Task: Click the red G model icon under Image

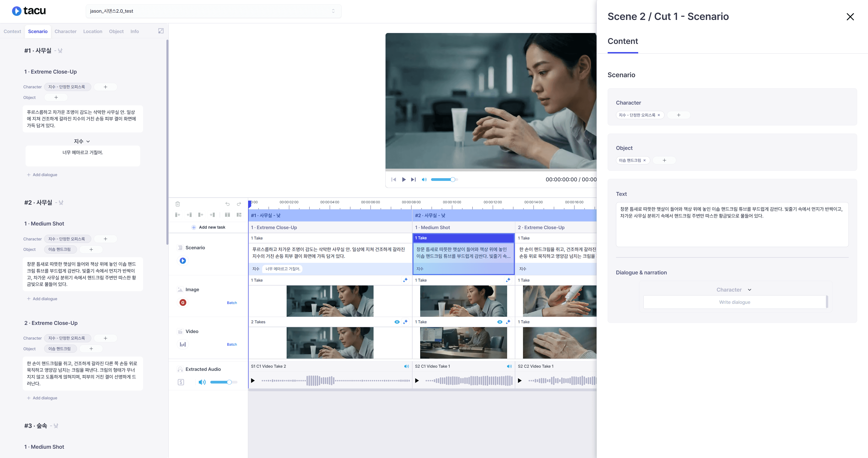Action: click(x=183, y=303)
